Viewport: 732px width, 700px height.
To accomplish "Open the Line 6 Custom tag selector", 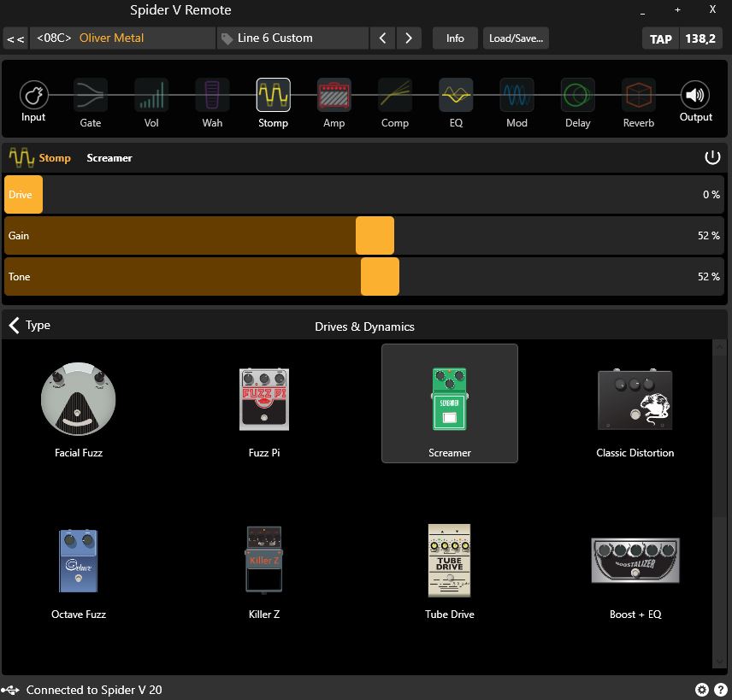I will coord(293,38).
